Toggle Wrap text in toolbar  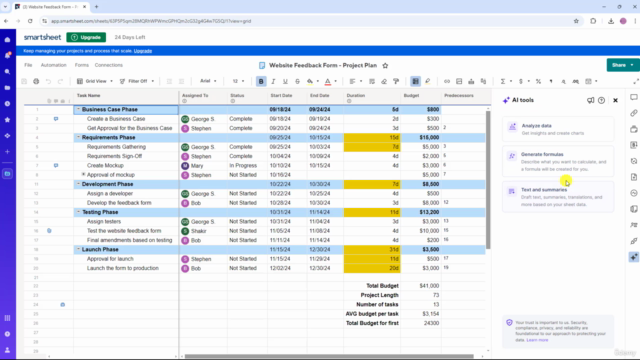[x=372, y=81]
